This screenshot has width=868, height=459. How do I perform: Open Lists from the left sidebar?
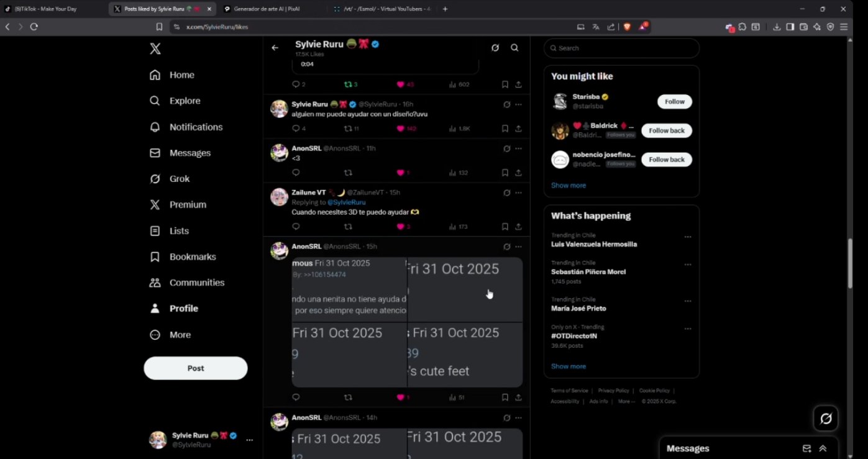click(x=169, y=230)
